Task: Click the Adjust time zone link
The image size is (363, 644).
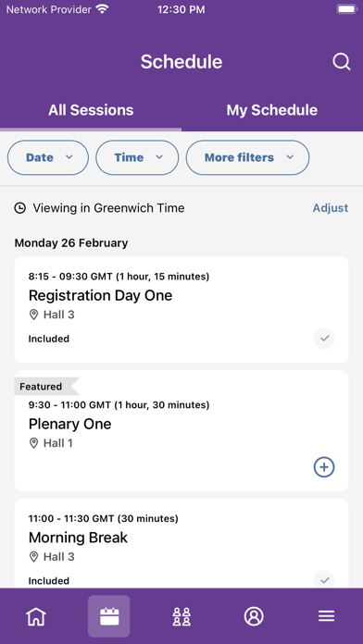Action: [331, 208]
